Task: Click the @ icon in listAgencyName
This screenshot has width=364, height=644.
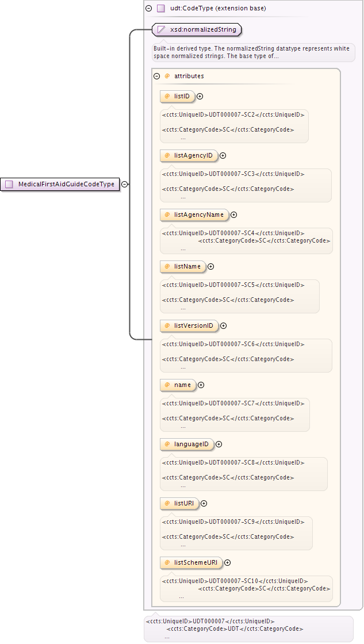Action: 167,215
